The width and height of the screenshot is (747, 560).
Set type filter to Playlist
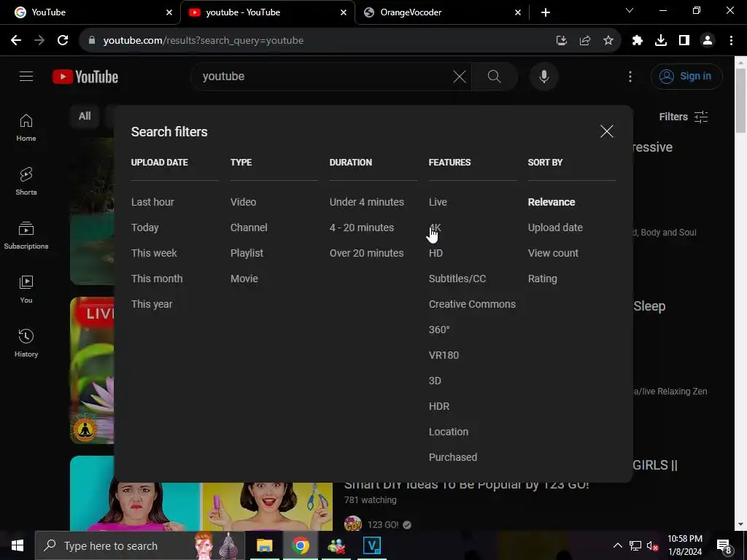pos(247,253)
